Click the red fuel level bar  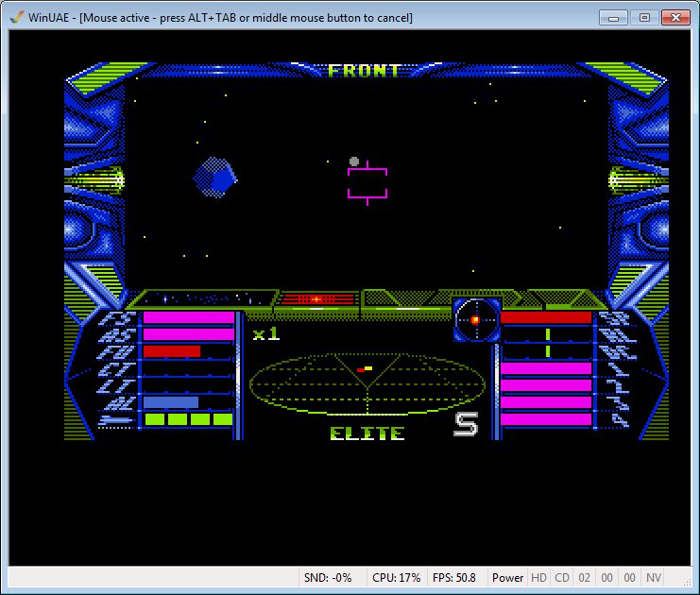(x=172, y=351)
